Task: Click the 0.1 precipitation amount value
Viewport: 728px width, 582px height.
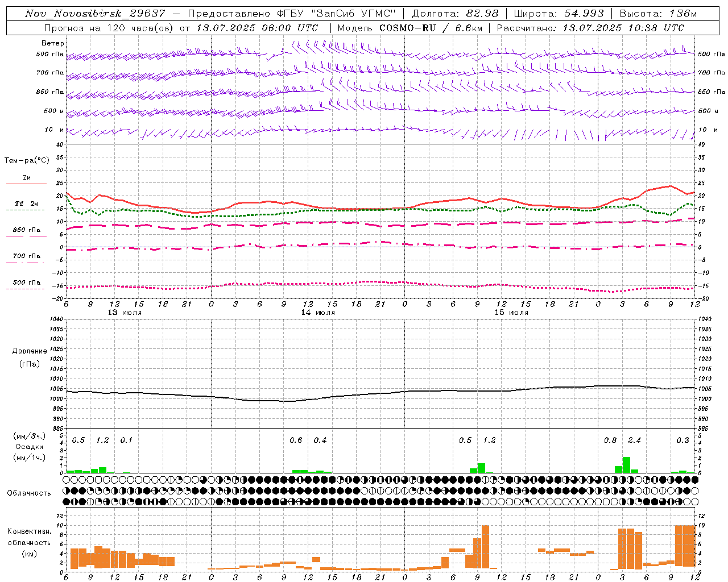Action: 126,440
